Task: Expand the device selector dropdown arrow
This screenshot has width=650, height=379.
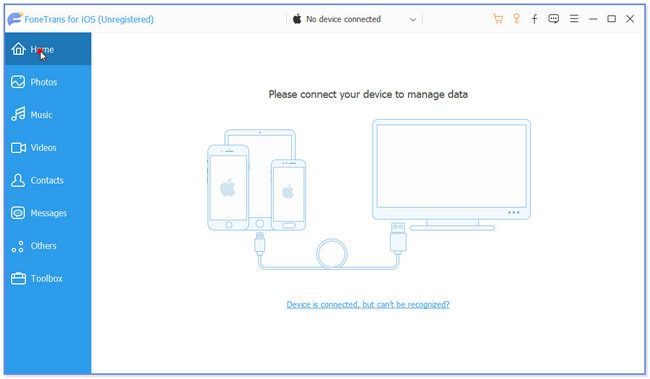Action: pos(413,19)
